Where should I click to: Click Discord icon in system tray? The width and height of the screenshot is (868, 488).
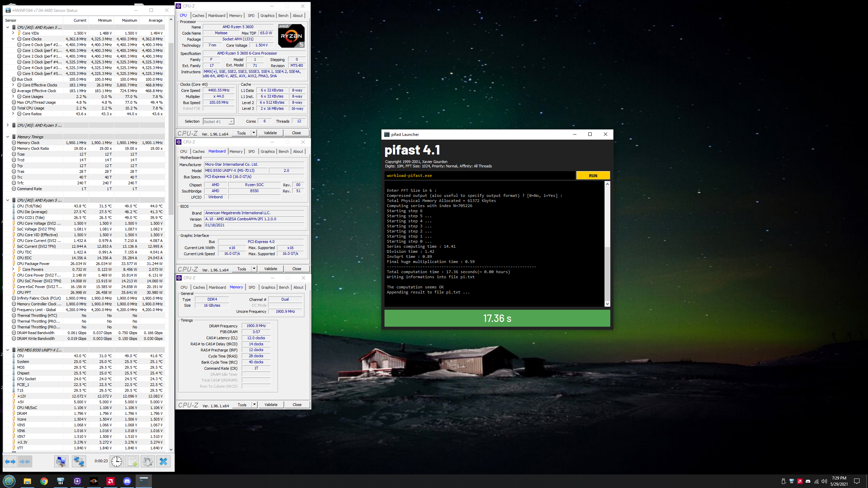pyautogui.click(x=808, y=481)
